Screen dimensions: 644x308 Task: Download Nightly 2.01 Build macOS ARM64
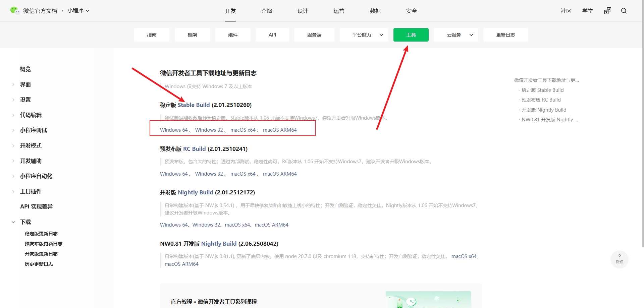pyautogui.click(x=271, y=225)
